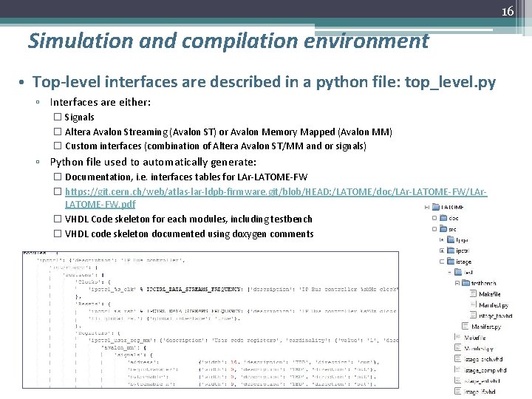Open the git.cern.ch LAr-LATOME-FW.pdf hyperlink

point(276,198)
